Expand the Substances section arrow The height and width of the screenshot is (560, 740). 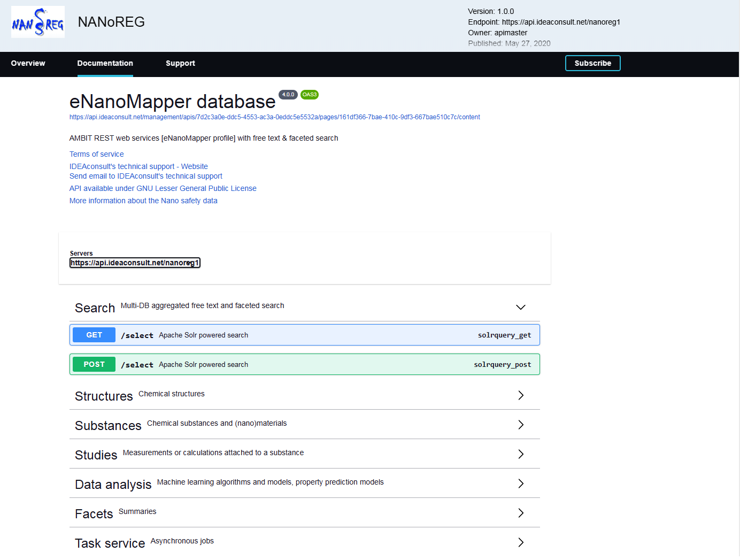520,425
